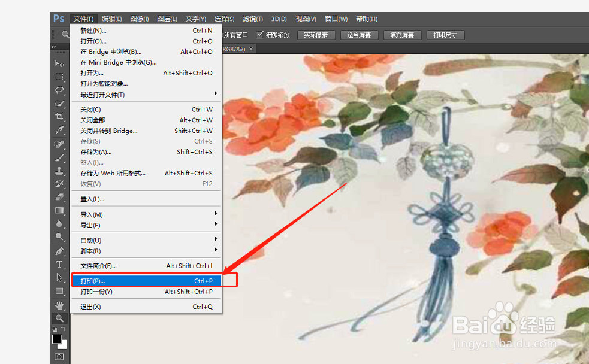
Task: Click the 适合屏幕 button
Action: pyautogui.click(x=359, y=35)
